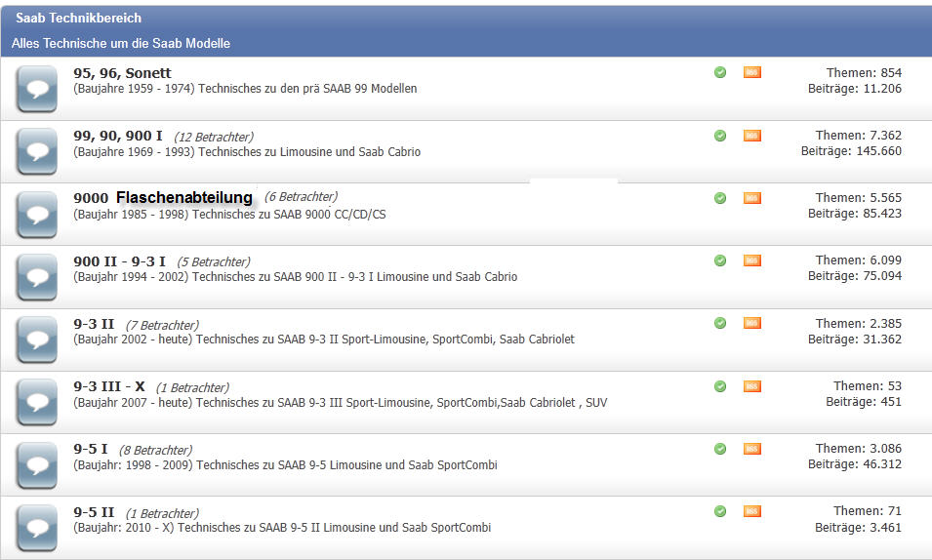The height and width of the screenshot is (560, 932).
Task: Open RSS feed for 9-3 II
Action: click(x=751, y=323)
